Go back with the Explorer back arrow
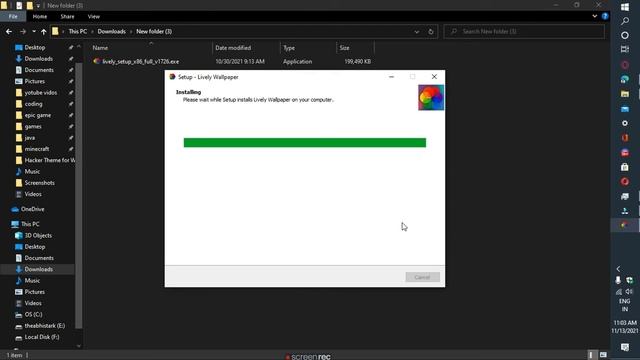640x360 pixels. [x=9, y=31]
